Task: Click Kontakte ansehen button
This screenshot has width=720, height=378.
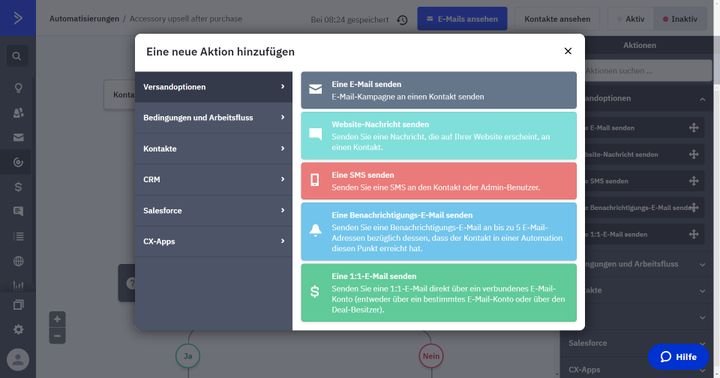Action: click(x=557, y=19)
